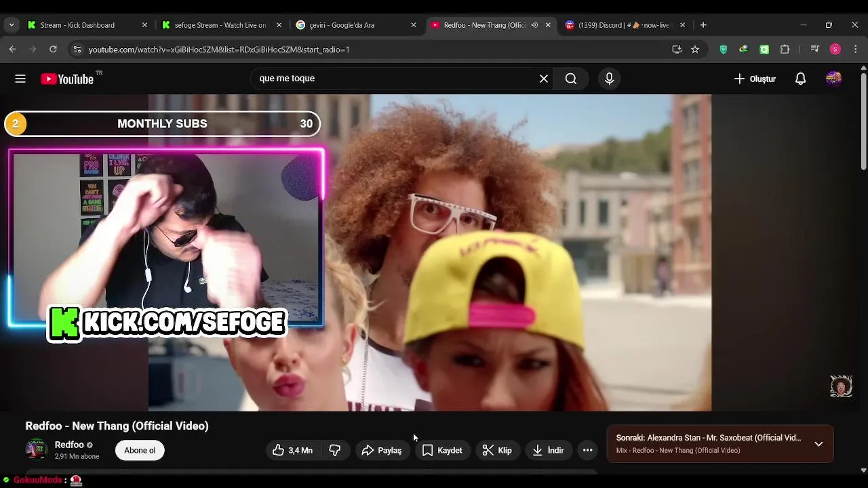The height and width of the screenshot is (488, 868).
Task: Open the green shield extension
Action: [724, 49]
